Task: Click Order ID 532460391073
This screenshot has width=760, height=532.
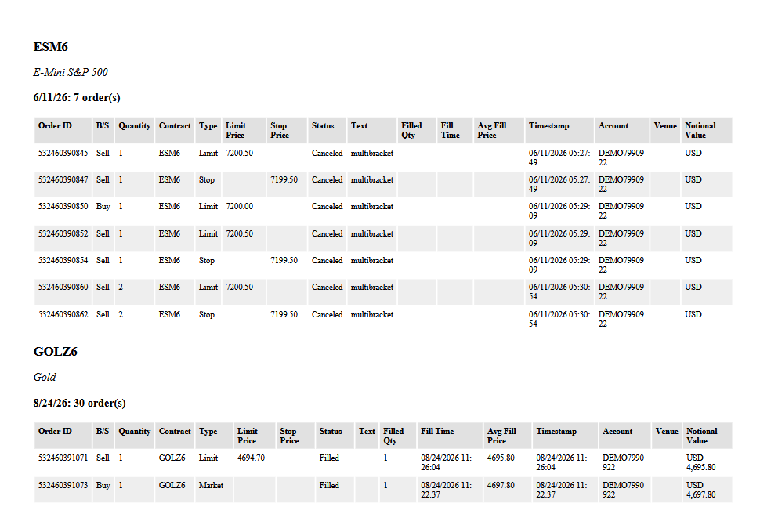Action: 63,486
